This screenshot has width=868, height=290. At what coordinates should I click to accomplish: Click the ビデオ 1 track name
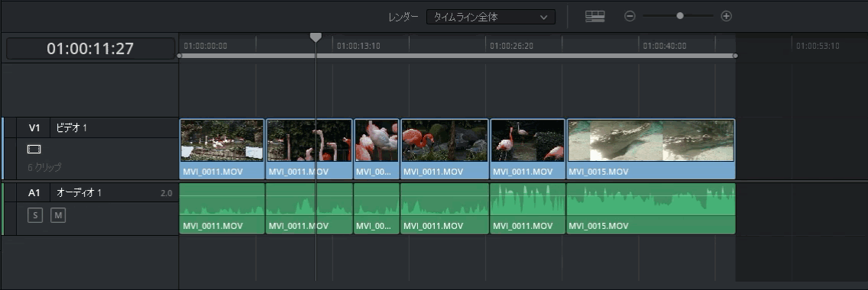72,127
